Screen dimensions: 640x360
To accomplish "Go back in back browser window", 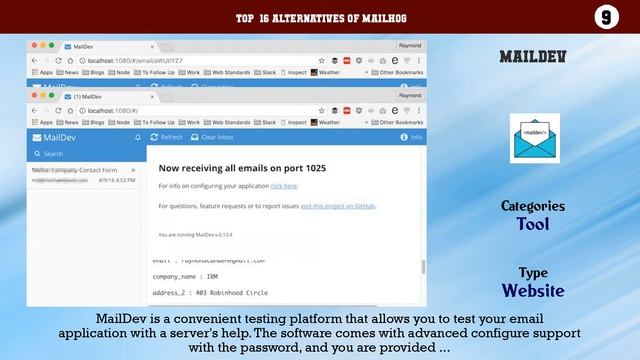I will pyautogui.click(x=35, y=60).
